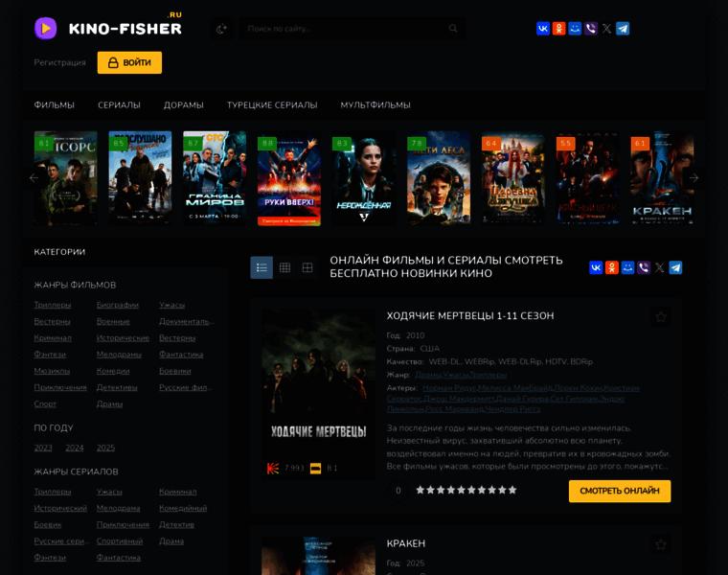Open the Мелодрамы film genre link
Image resolution: width=728 pixels, height=575 pixels.
pos(119,355)
